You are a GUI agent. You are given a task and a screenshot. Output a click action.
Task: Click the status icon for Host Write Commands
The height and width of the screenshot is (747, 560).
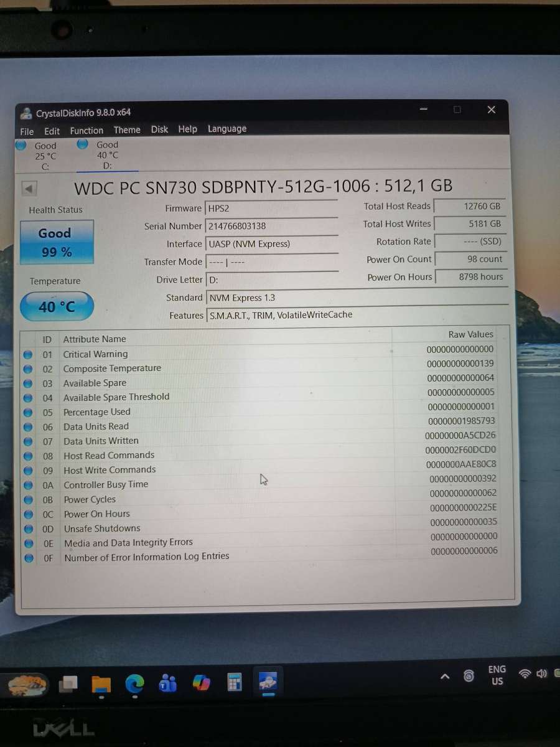tap(28, 471)
